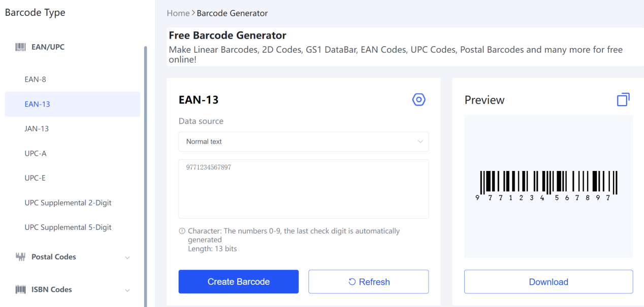The width and height of the screenshot is (644, 307).
Task: Open the Normal text data source dropdown
Action: click(304, 142)
